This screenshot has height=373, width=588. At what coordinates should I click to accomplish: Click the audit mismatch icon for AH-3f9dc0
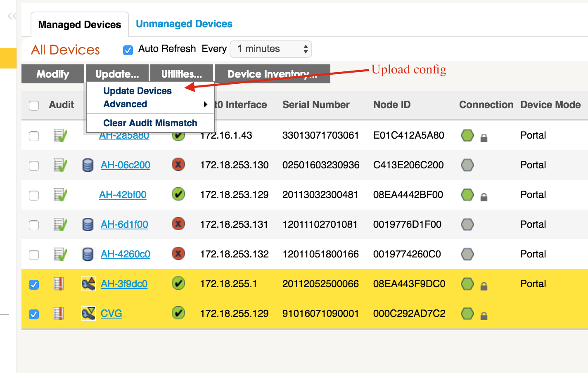[x=59, y=284]
